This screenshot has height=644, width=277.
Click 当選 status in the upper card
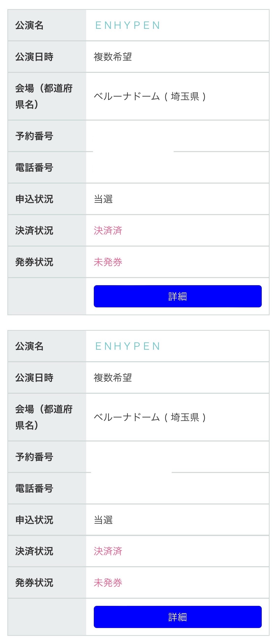point(103,199)
